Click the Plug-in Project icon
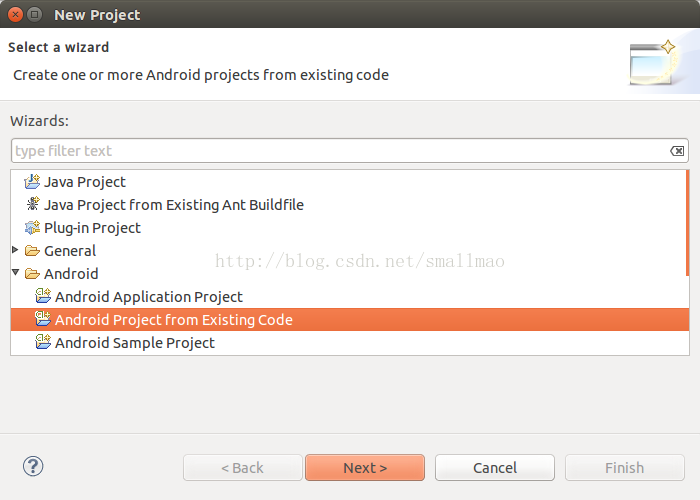 click(32, 227)
